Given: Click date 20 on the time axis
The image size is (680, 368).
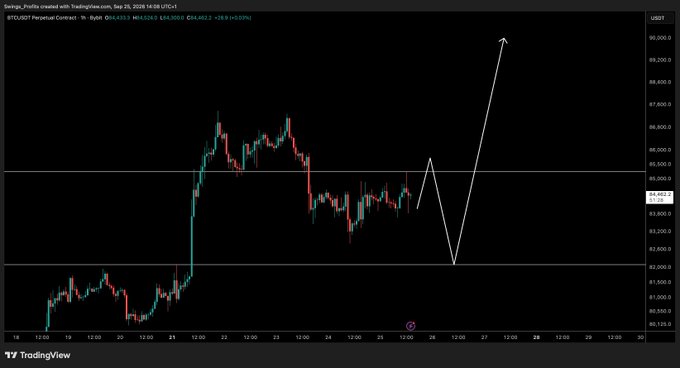Looking at the screenshot, I should click(120, 337).
